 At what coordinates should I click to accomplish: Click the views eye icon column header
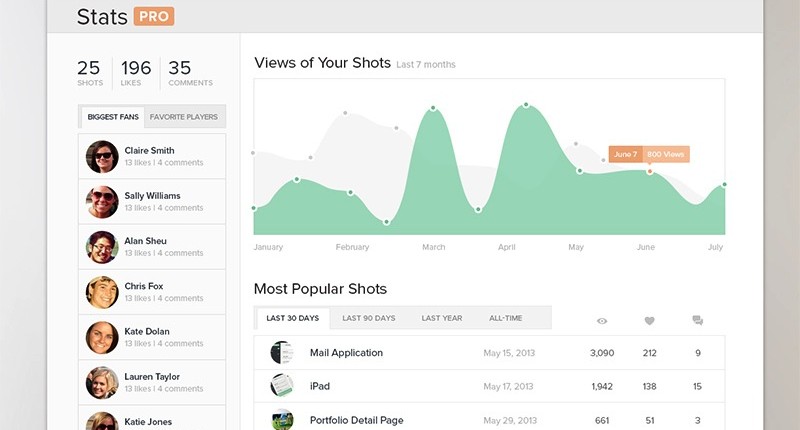(602, 321)
